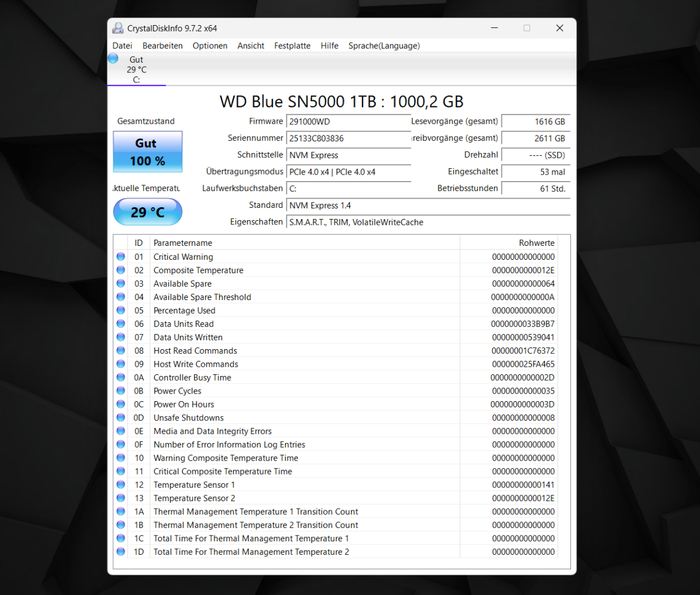This screenshot has width=700, height=595.
Task: Click the Rohwerte column header
Action: 509,243
